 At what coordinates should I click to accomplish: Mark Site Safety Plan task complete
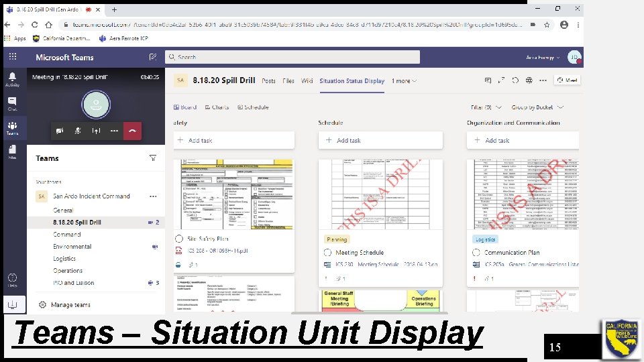click(179, 239)
